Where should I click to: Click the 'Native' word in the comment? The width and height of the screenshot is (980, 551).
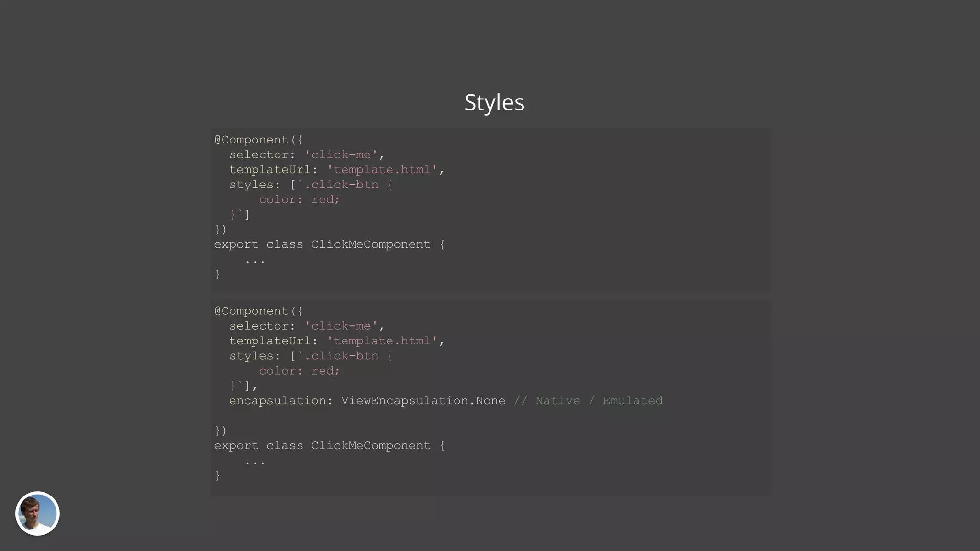(557, 401)
